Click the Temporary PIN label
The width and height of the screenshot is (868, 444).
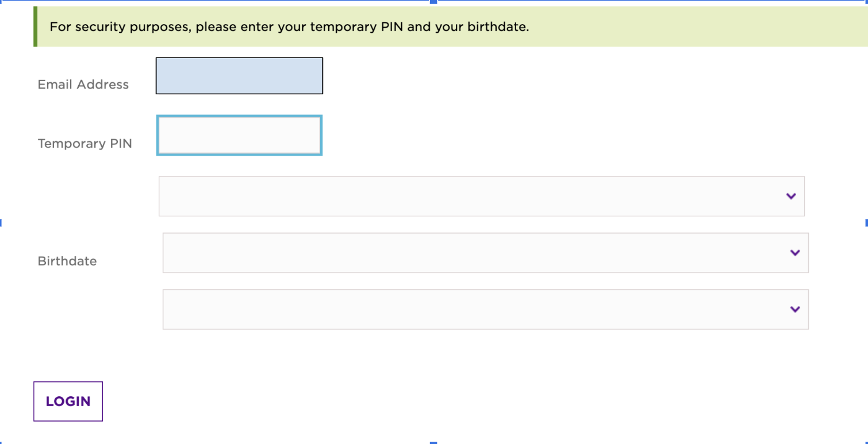coord(85,144)
